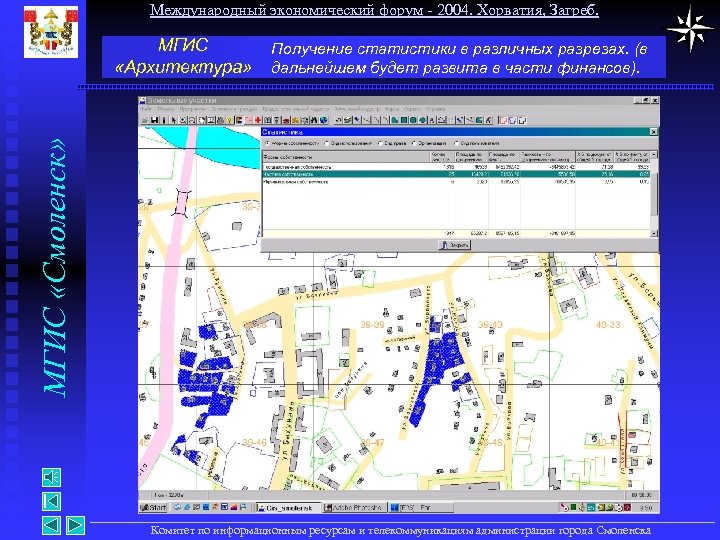Image resolution: width=720 pixels, height=540 pixels.
Task: Click the Формы собственности column header
Action: coord(346,157)
